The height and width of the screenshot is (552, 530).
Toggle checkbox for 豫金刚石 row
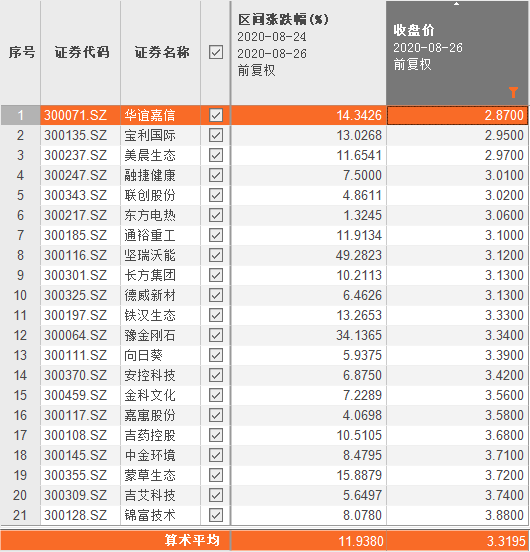point(216,335)
